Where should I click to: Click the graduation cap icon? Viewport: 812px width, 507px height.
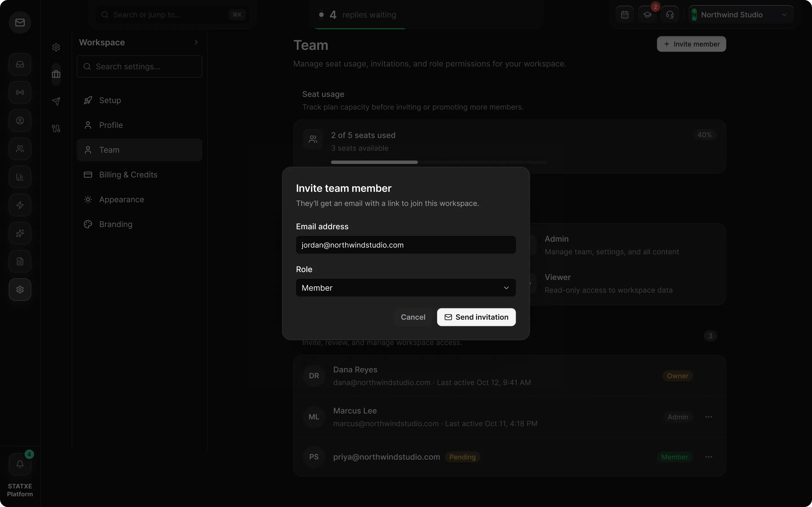647,15
